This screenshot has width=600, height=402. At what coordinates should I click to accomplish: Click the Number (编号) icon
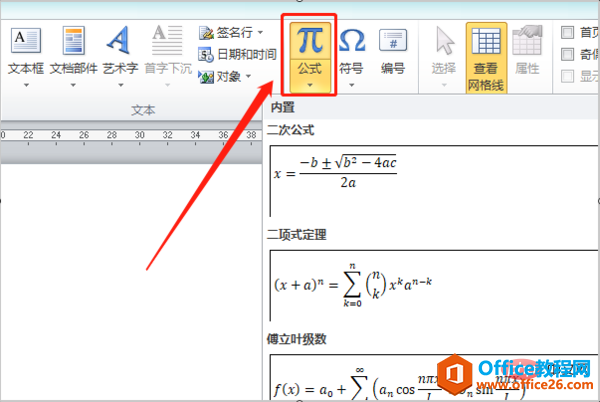393,41
